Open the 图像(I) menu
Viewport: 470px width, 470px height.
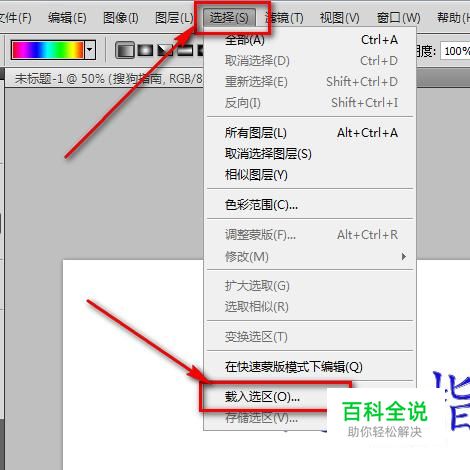[x=121, y=18]
